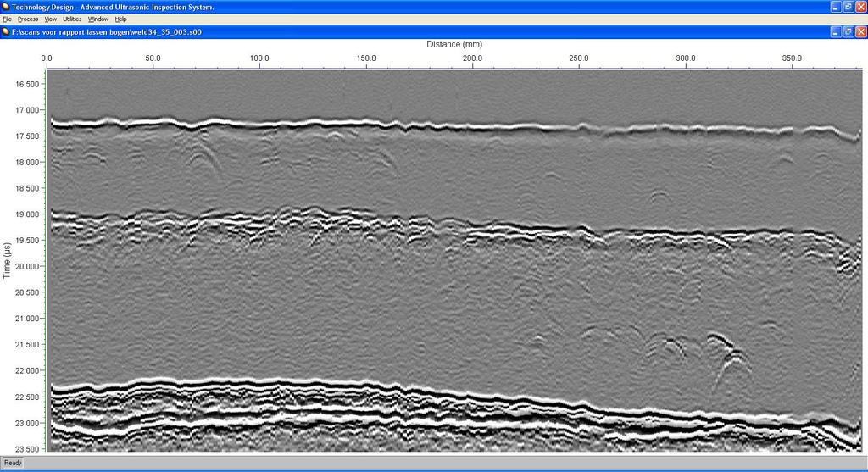Restore down the Technology Design main window
The image size is (868, 472).
[848, 7]
